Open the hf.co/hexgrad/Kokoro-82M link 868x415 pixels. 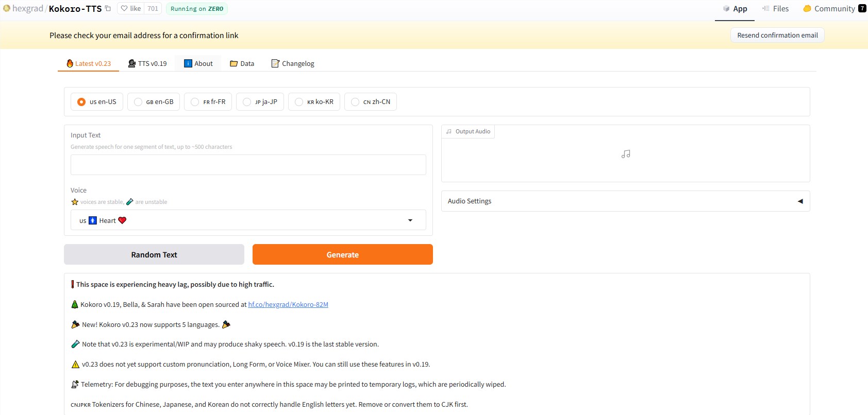[288, 304]
